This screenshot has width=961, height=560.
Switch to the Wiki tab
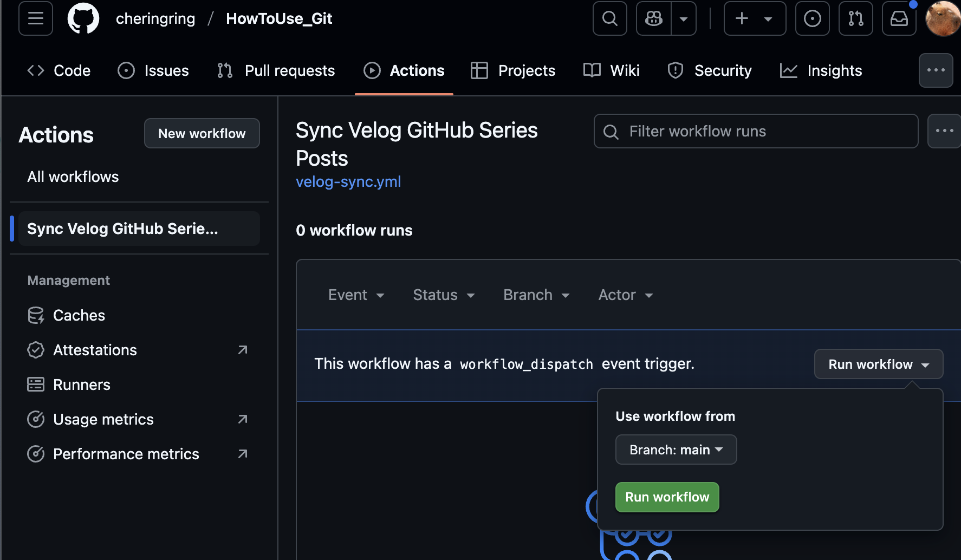[612, 70]
